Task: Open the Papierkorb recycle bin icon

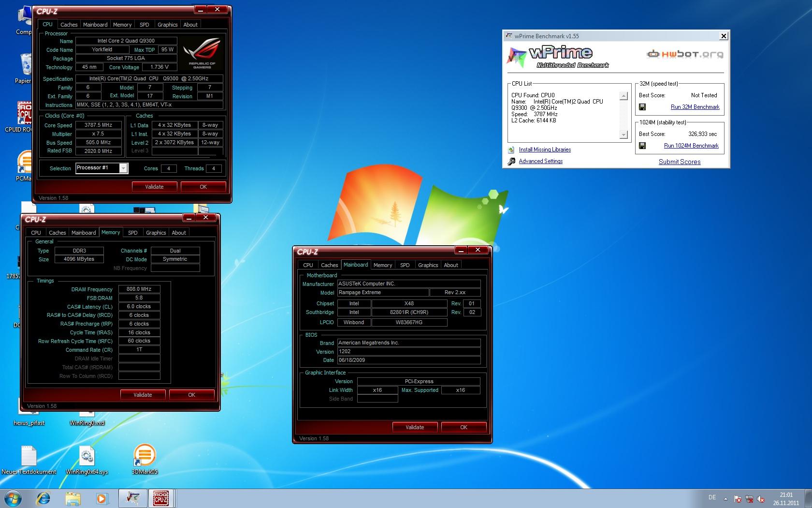Action: [x=24, y=68]
